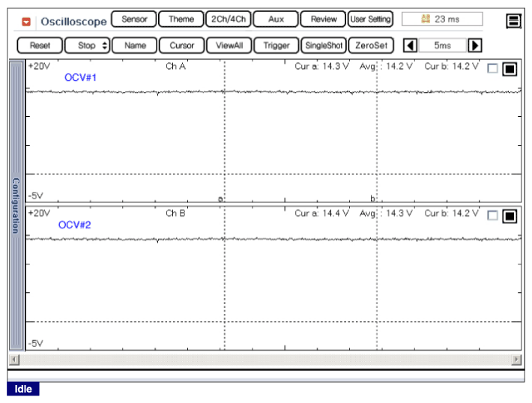Switch between 2Ch/4Ch display mode
The height and width of the screenshot is (403, 532).
pyautogui.click(x=228, y=19)
